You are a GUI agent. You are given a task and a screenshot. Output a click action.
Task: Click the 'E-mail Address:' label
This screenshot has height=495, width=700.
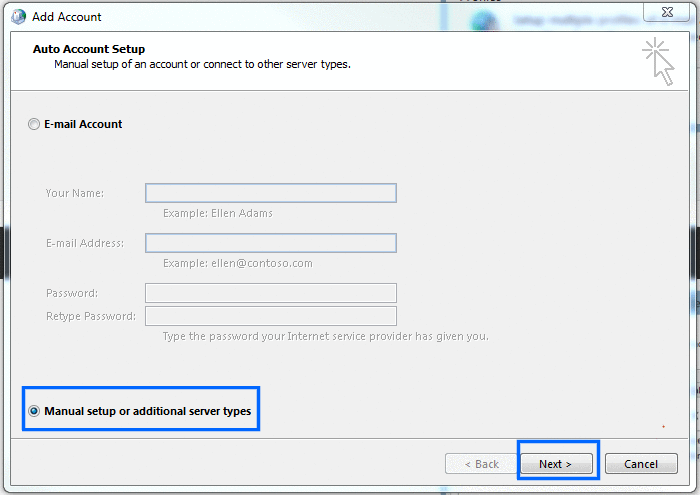[85, 243]
